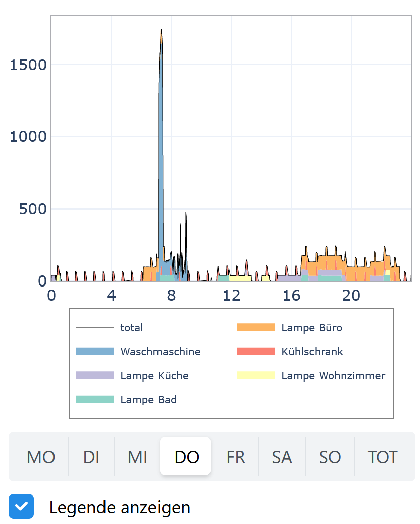Screen dimensions: 420x524
Task: Uncheck the Legende anzeigen checkbox
Action: pos(21,506)
